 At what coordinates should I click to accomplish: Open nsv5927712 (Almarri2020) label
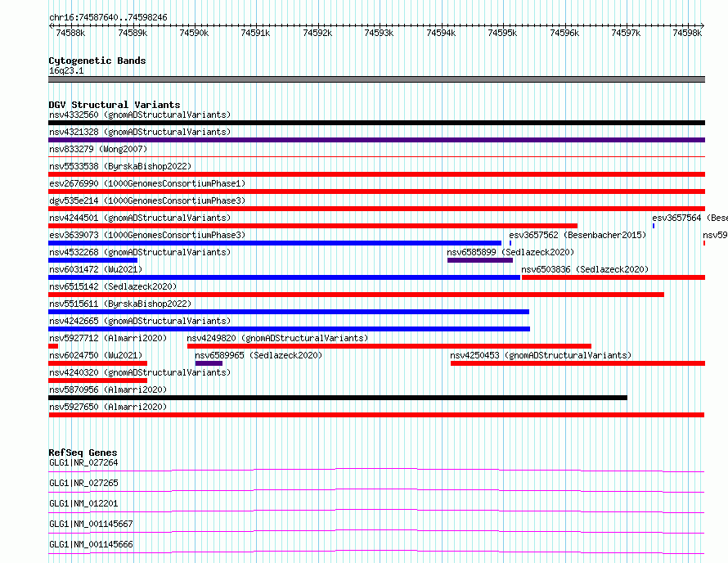108,338
